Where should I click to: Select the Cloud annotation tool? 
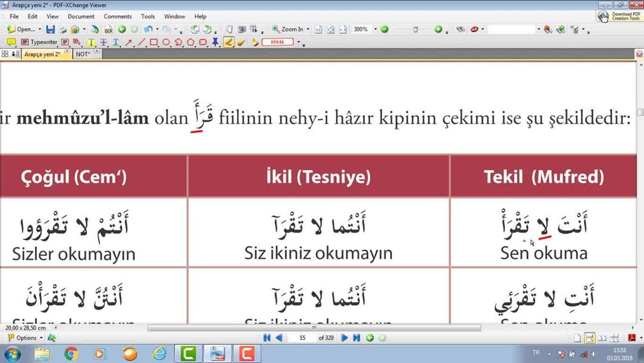pyautogui.click(x=203, y=42)
